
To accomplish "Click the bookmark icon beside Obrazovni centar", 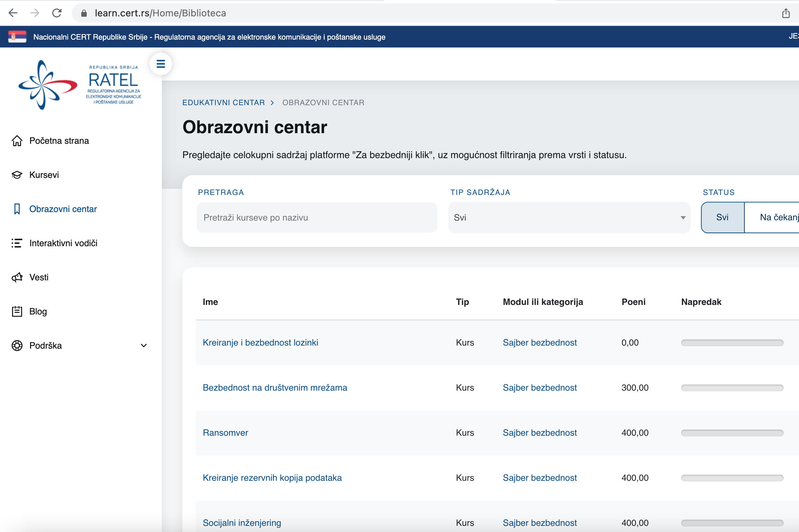I will point(17,209).
